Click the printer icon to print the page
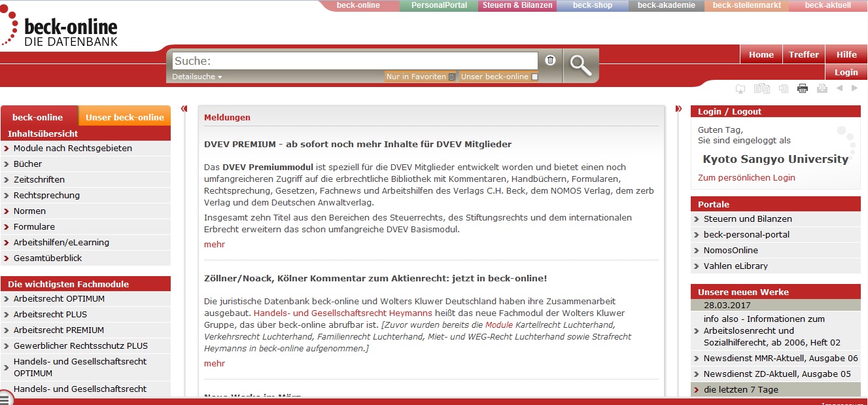The width and height of the screenshot is (868, 405). point(803,88)
